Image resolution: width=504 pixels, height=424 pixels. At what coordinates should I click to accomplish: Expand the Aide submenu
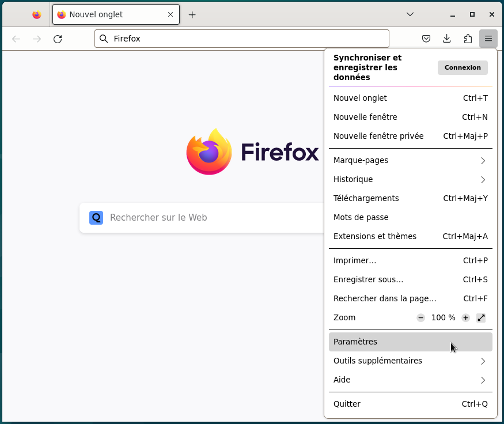[x=411, y=380]
